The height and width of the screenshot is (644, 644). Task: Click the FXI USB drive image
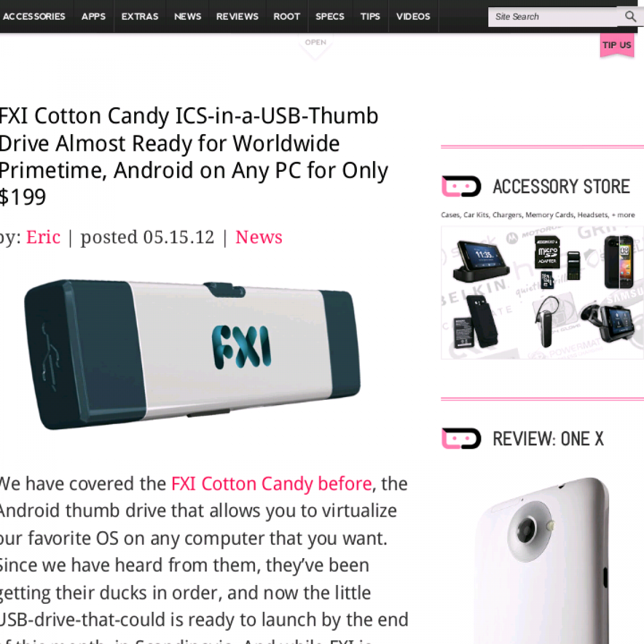(x=192, y=354)
